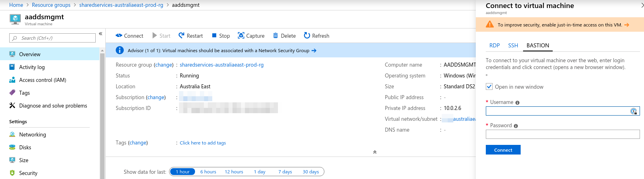Change the tags
This screenshot has height=179, width=644.
point(138,142)
